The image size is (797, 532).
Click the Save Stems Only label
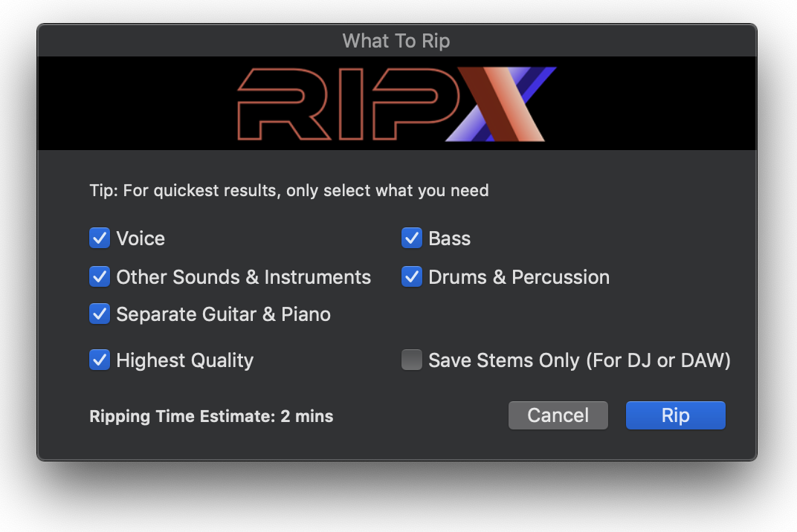tap(578, 360)
